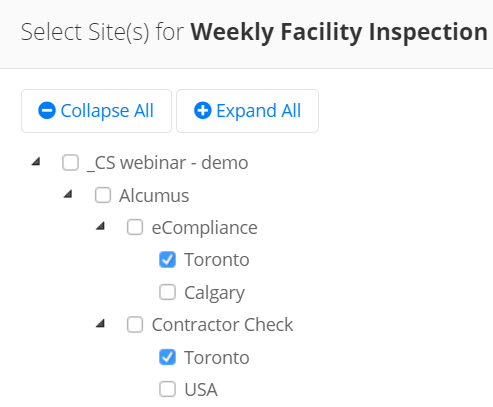Screen dimensions: 493x407
Task: Uncheck Toronto under Contractor Check
Action: 167,357
